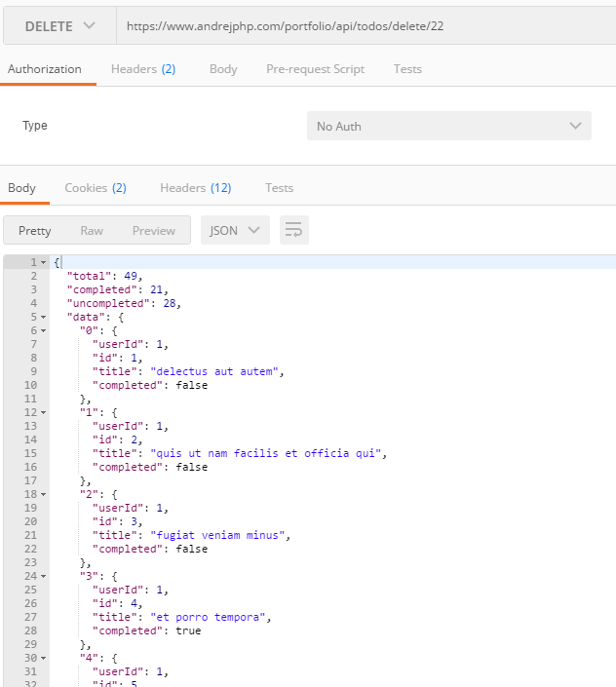616x687 pixels.
Task: Open the No Auth type dropdown
Action: point(449,126)
